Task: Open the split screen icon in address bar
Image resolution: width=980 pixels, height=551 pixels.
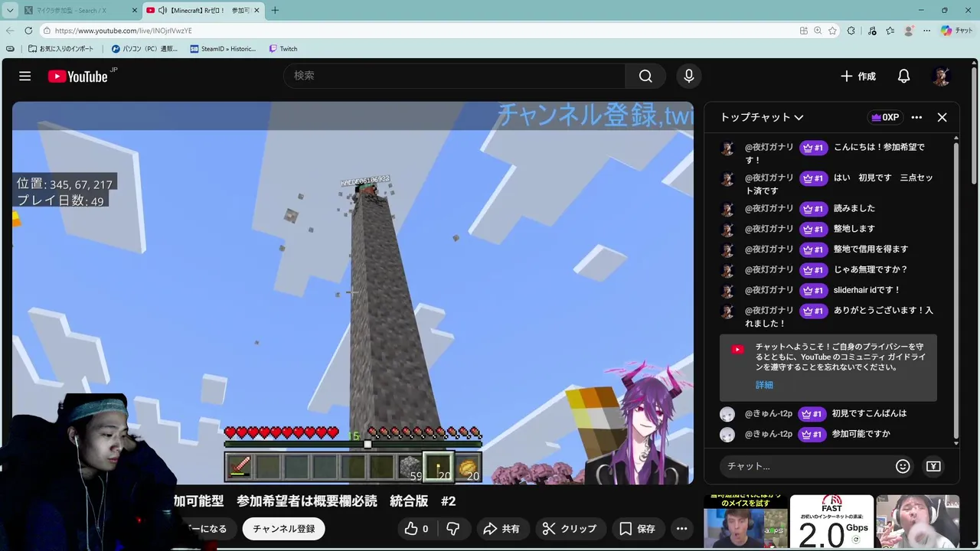Action: 803,31
